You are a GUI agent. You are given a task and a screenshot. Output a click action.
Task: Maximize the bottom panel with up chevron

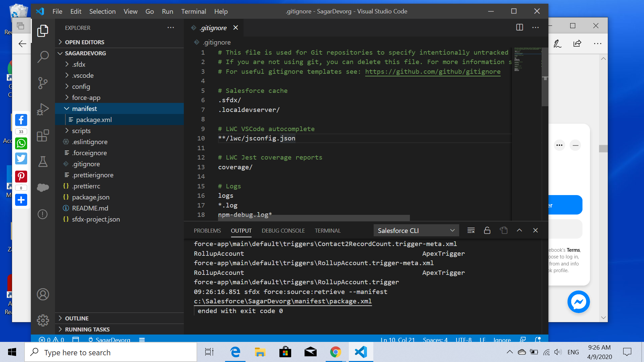point(519,230)
